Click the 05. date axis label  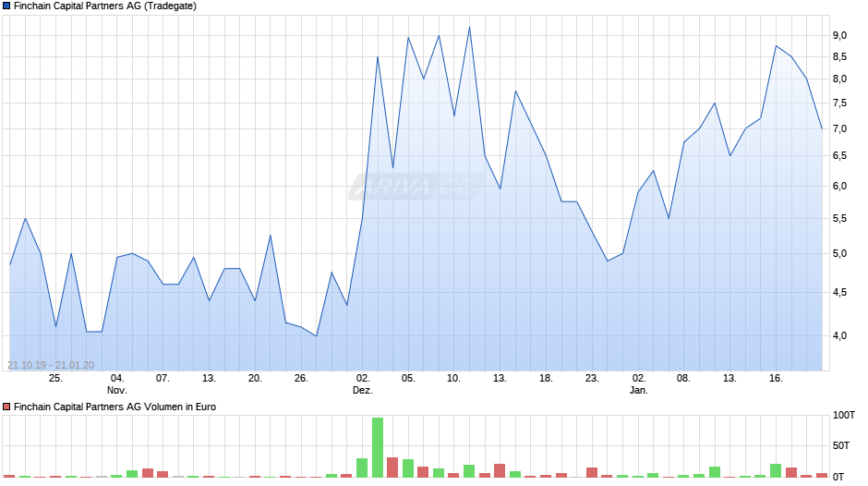click(x=408, y=378)
